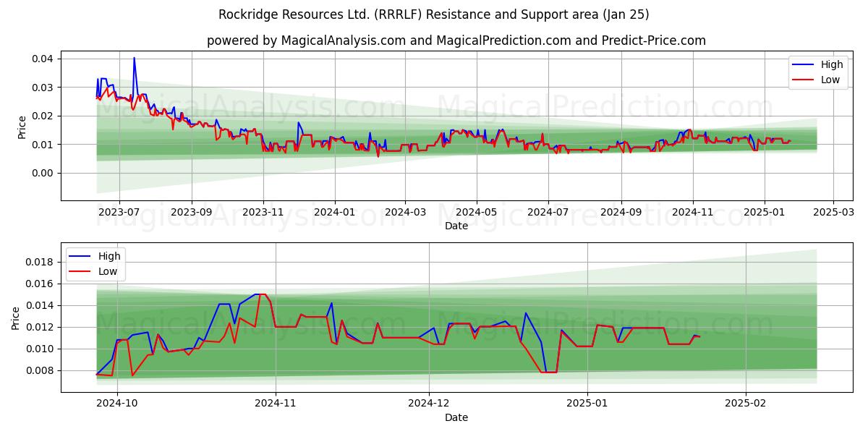Click the 'powered by MagicalAnalysis.com' subtitle
Image resolution: width=868 pixels, height=434 pixels.
pyautogui.click(x=456, y=41)
